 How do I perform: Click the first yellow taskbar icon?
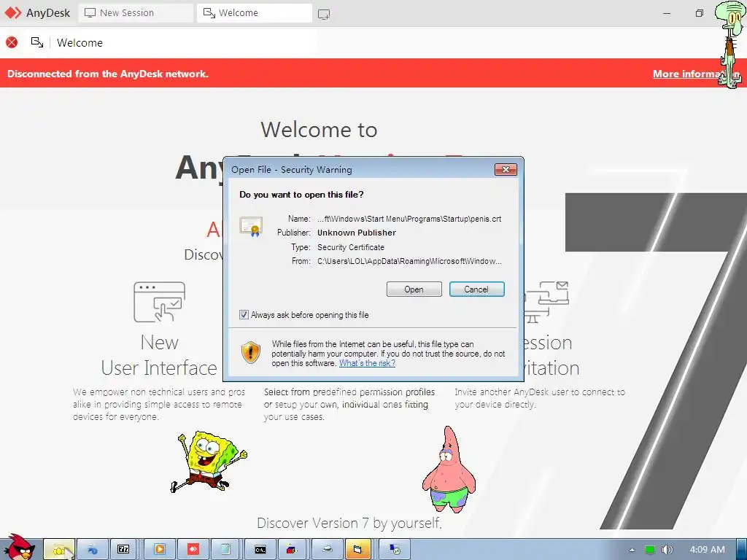point(59,550)
